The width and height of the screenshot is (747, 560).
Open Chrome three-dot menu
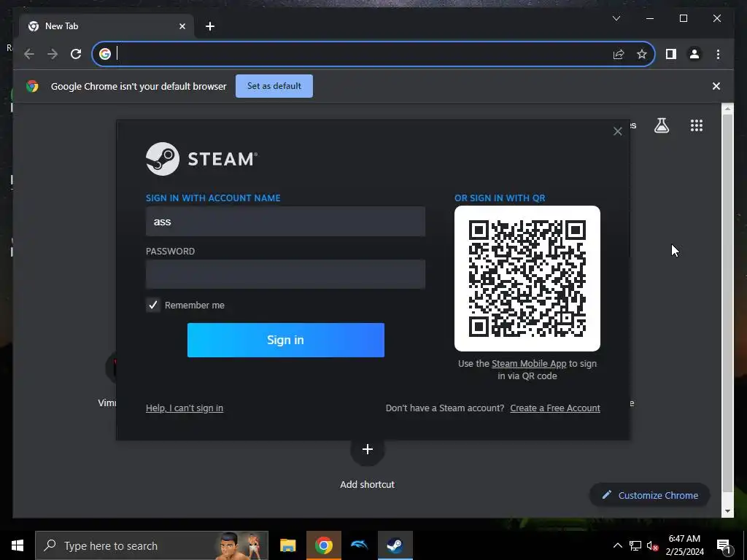718,54
